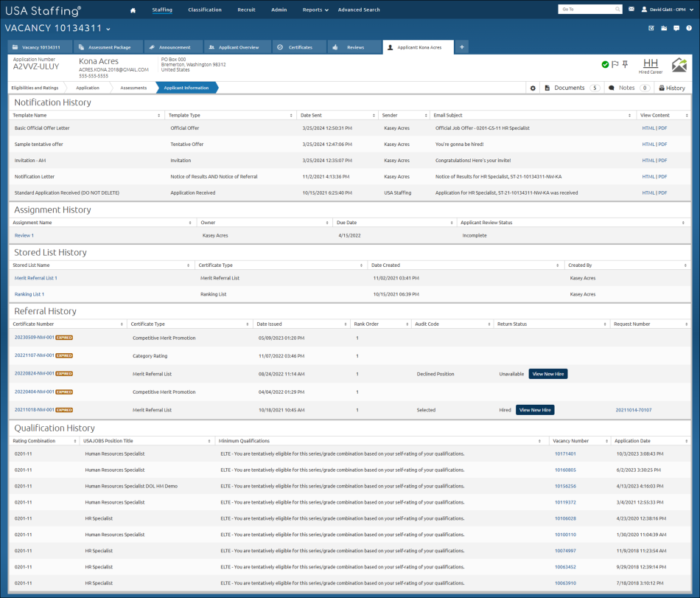Open the Classification menu

205,10
